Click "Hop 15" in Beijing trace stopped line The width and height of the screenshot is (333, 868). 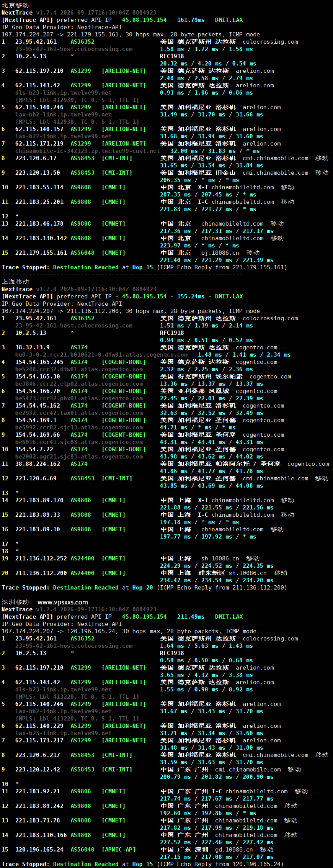pos(142,267)
